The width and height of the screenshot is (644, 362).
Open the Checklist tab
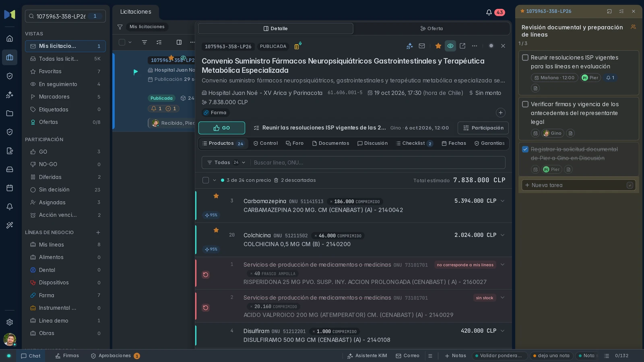coord(414,143)
